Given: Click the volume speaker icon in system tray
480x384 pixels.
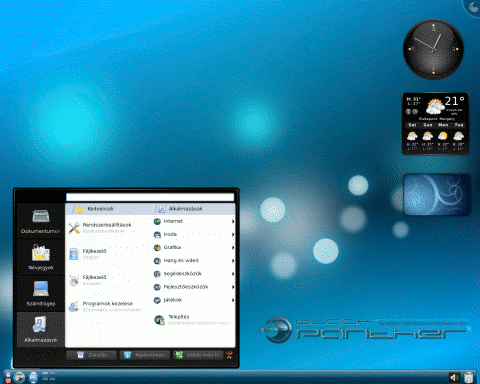Looking at the screenshot, I should 454,377.
